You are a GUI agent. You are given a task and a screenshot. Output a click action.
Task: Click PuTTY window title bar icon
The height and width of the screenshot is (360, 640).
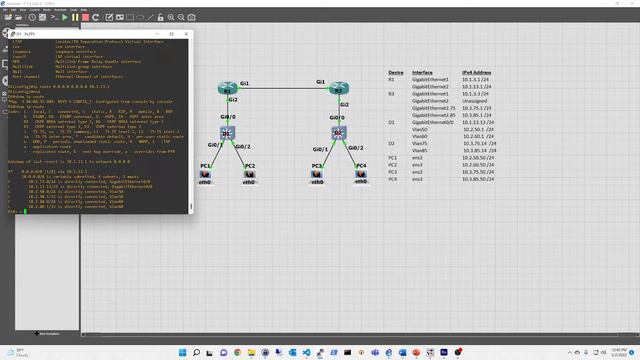(13, 34)
